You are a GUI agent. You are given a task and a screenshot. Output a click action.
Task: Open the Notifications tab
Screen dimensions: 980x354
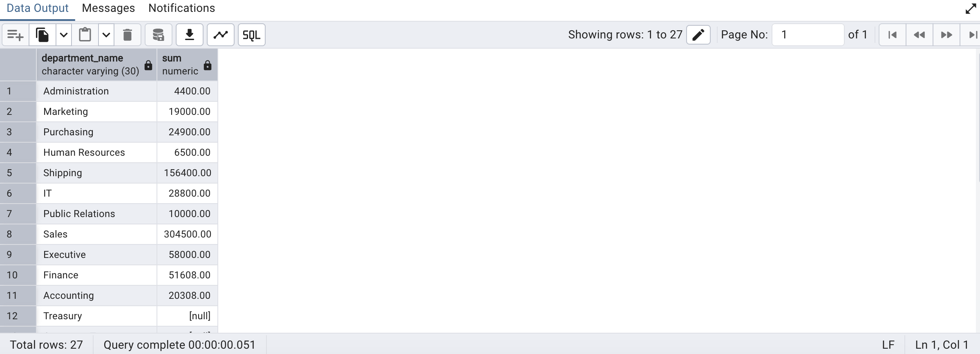181,8
